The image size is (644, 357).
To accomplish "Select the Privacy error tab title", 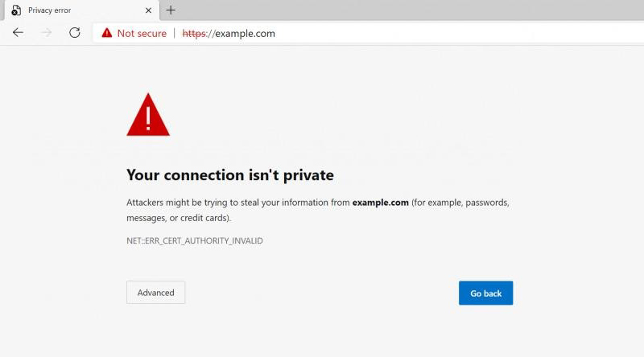I will coord(49,10).
